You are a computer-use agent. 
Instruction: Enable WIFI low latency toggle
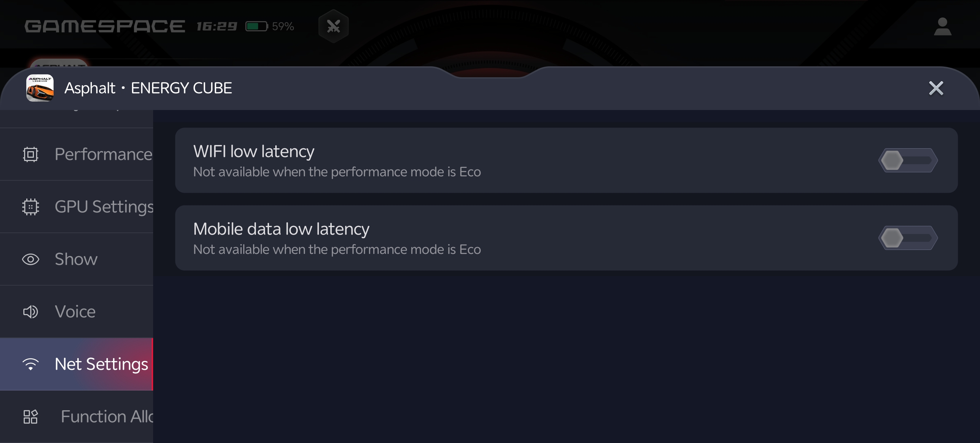908,160
